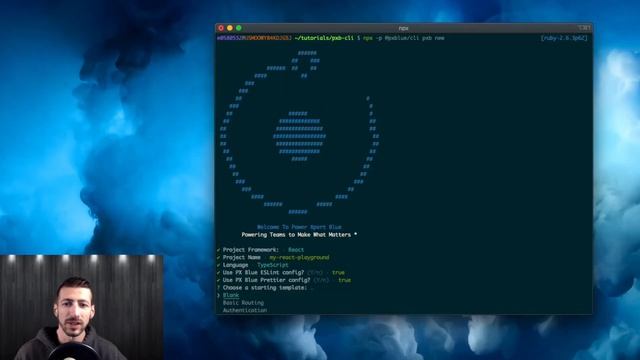Viewport: 640px width, 360px height.
Task: Click the TypeScript language value
Action: pyautogui.click(x=273, y=265)
